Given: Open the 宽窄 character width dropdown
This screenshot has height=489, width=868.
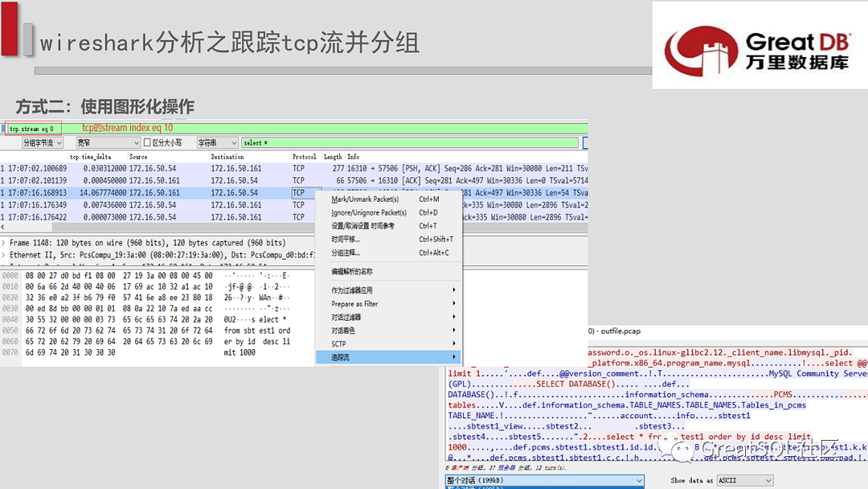Looking at the screenshot, I should (x=108, y=143).
